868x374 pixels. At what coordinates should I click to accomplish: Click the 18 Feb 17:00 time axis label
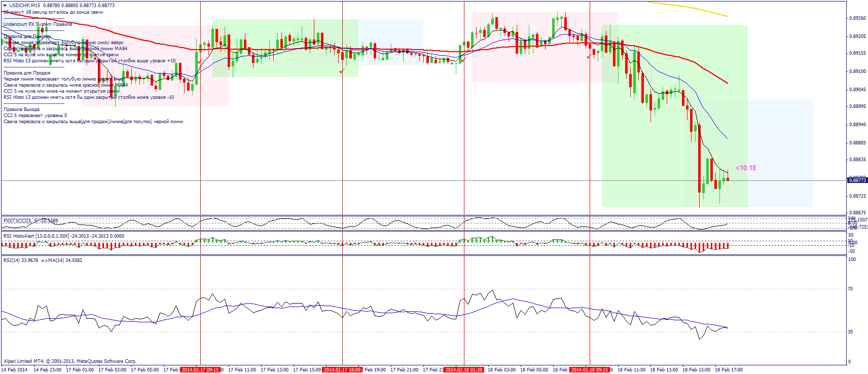729,370
